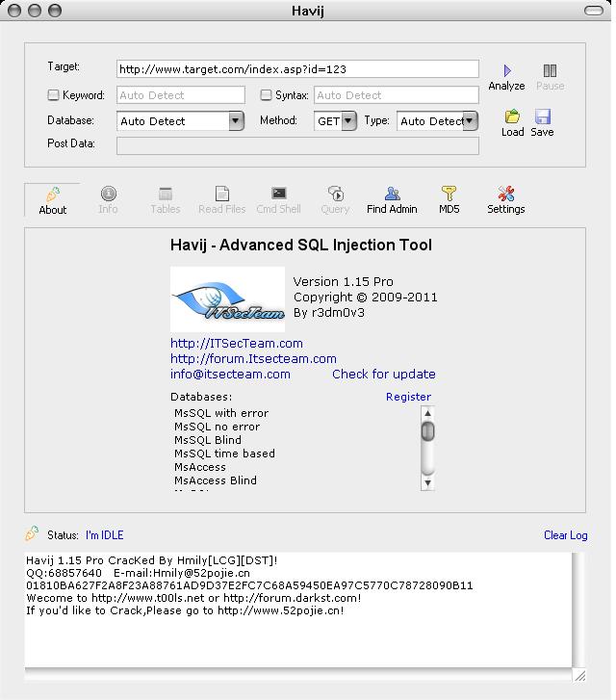
Task: Click the log line starting with 01810BA627
Action: tap(249, 585)
